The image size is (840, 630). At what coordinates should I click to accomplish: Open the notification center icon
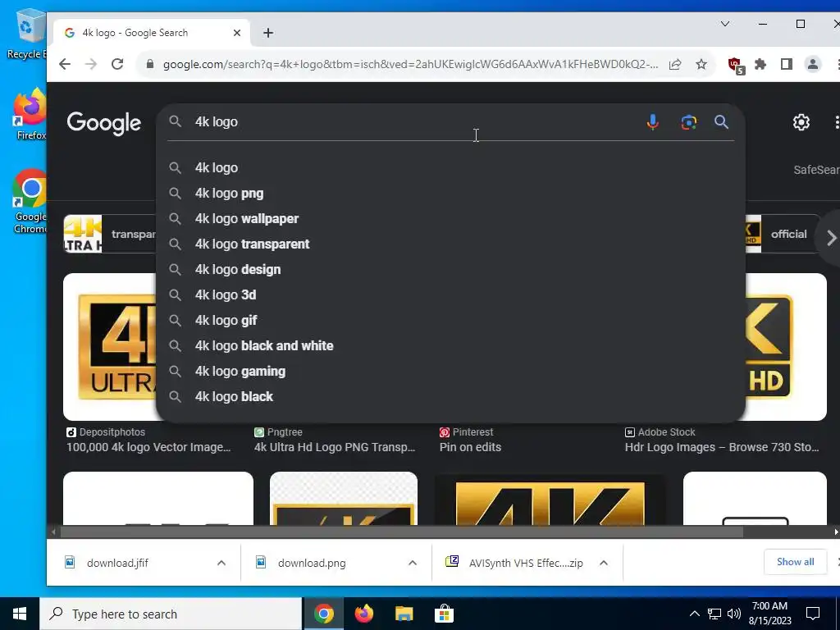(813, 614)
